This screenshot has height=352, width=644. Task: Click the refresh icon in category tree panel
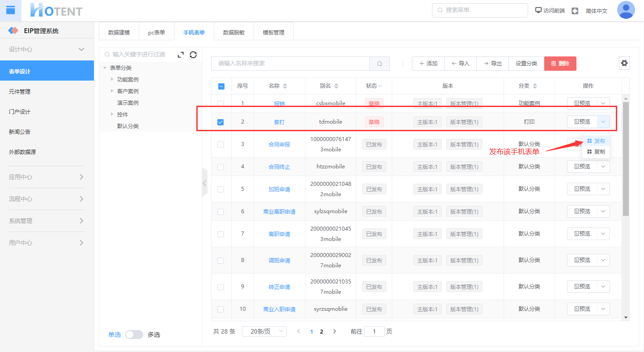click(x=193, y=55)
